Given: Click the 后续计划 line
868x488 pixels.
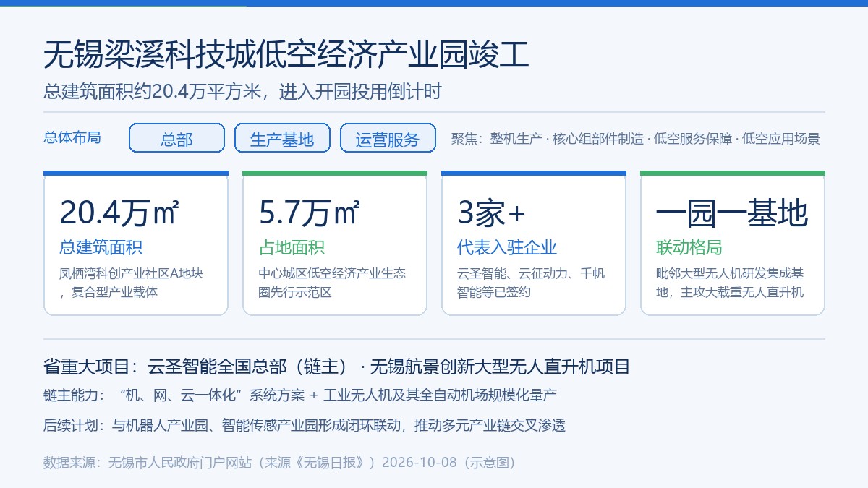Looking at the screenshot, I should tap(305, 425).
